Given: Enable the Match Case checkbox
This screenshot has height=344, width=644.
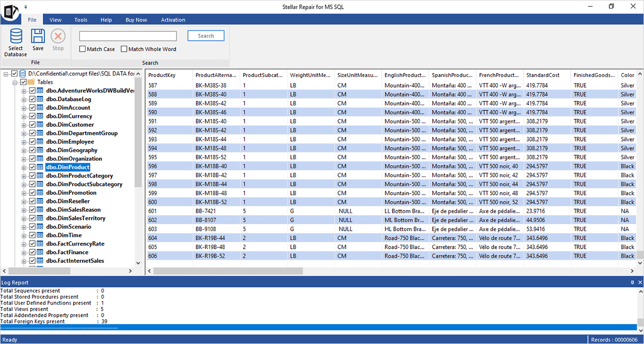Looking at the screenshot, I should tap(83, 49).
